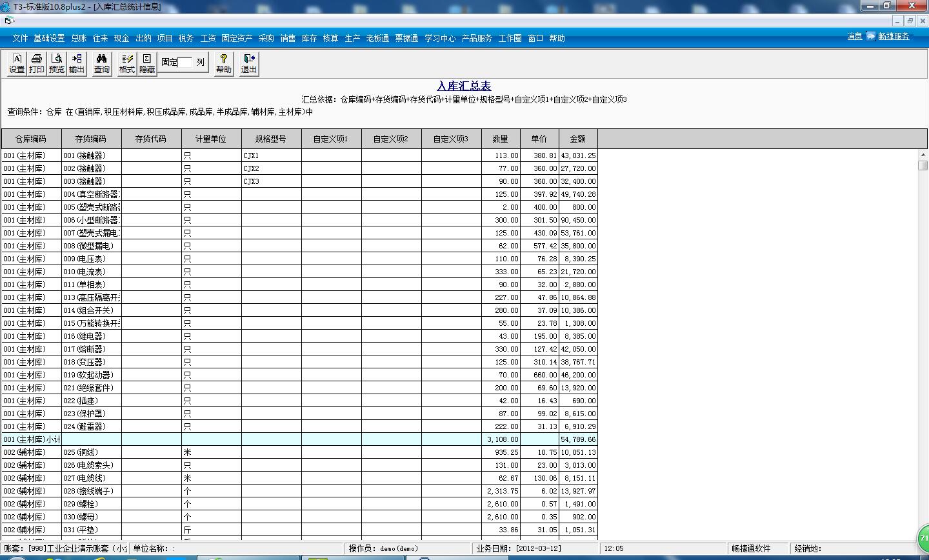Screen dimensions: 929x560
Task: Select the 预览 print preview icon
Action: point(55,63)
